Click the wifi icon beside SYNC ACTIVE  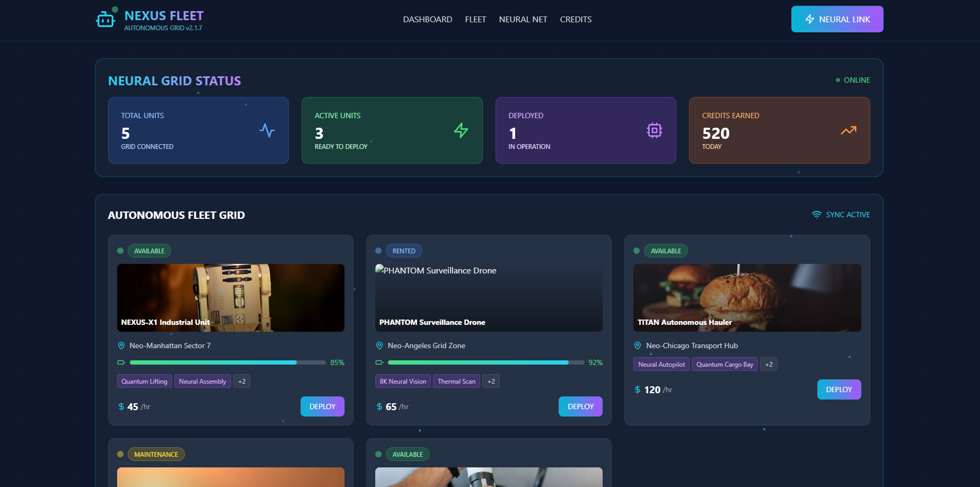click(817, 215)
